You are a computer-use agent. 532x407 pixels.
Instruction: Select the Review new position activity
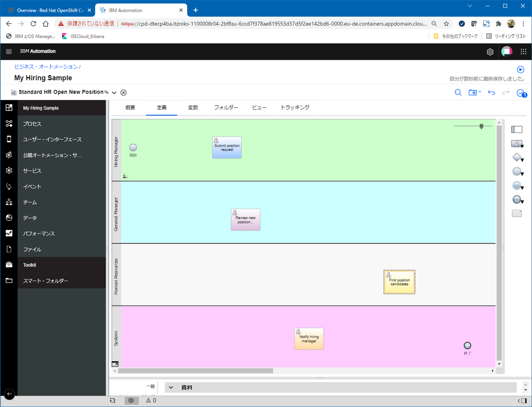tap(246, 220)
